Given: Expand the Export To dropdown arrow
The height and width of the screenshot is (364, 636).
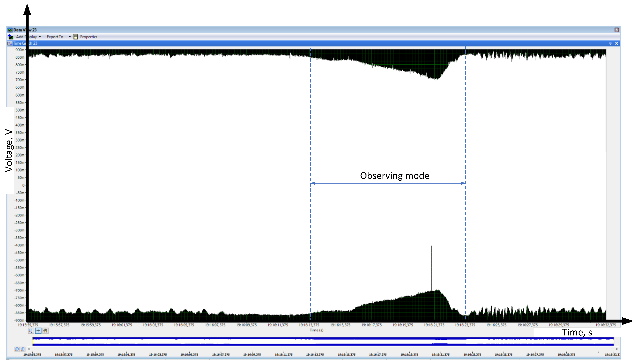Looking at the screenshot, I should 70,37.
